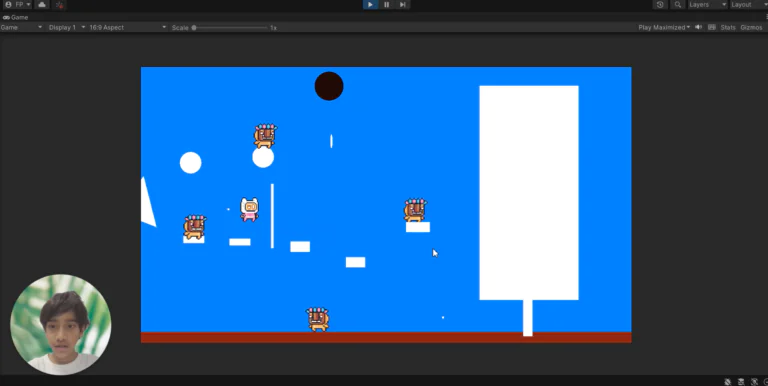
Task: Toggle the Stats overlay
Action: point(728,27)
